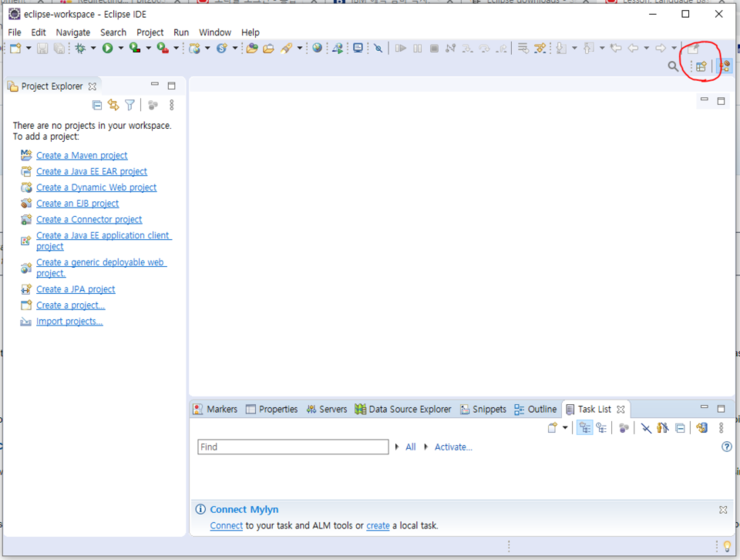This screenshot has height=560, width=740.
Task: Click the Save disk icon
Action: pyautogui.click(x=42, y=48)
